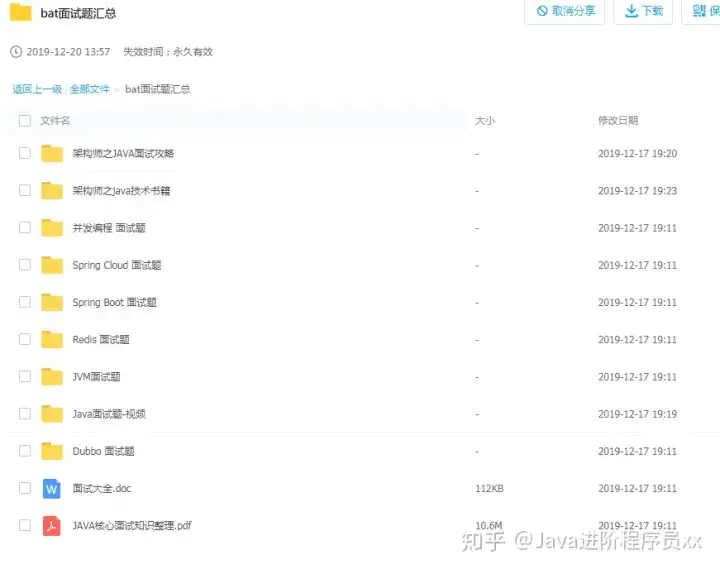Click the bat面试题汇总 header folder icon
Screen dimensions: 720x569
(x=21, y=12)
